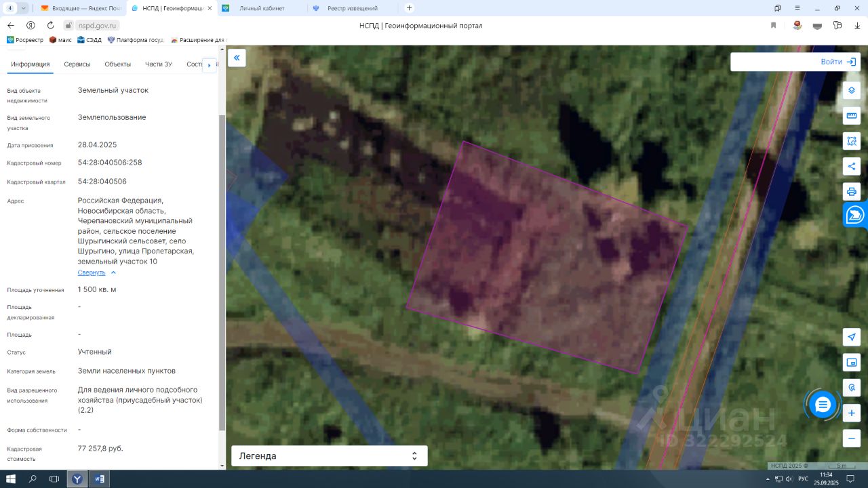Switch to Реестр извещений browser tab
868x488 pixels.
click(353, 8)
